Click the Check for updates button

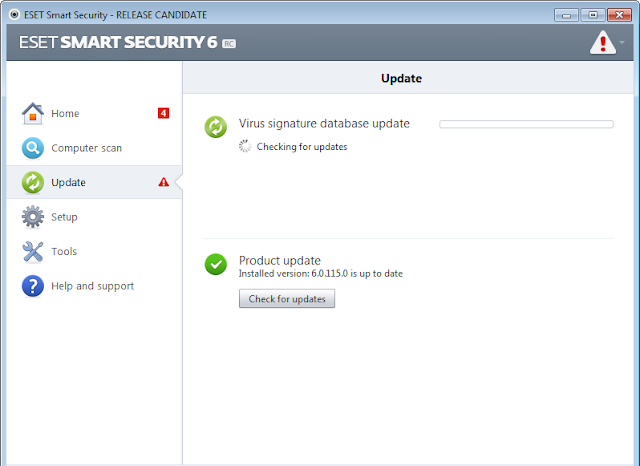pyautogui.click(x=287, y=299)
